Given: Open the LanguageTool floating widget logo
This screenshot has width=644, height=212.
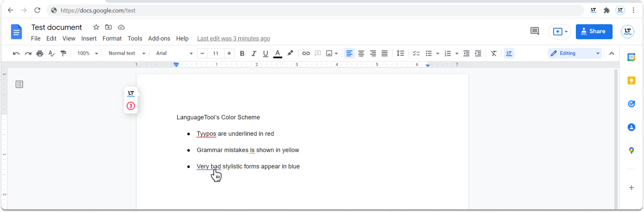Looking at the screenshot, I should tap(131, 94).
